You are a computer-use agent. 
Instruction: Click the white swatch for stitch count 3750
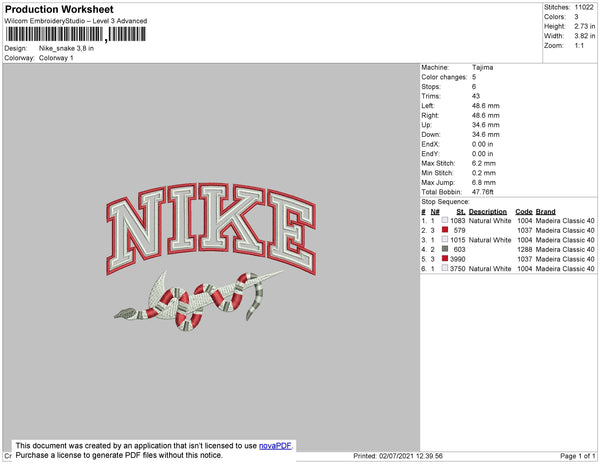pos(445,268)
